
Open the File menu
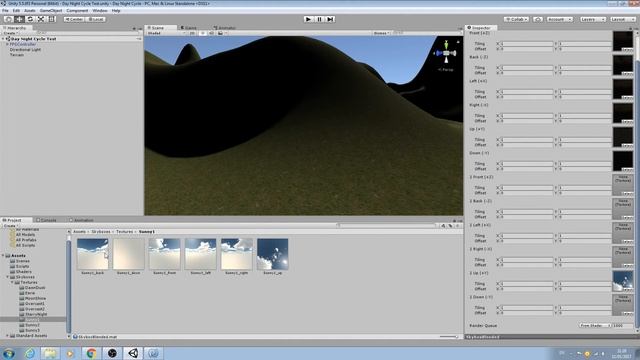(5, 11)
